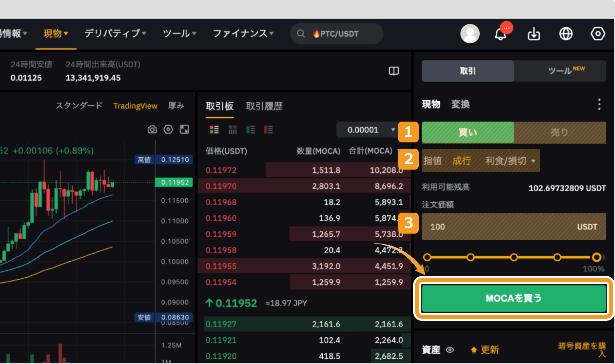Switch to 現物 trading tab
The height and width of the screenshot is (364, 615).
point(431,104)
